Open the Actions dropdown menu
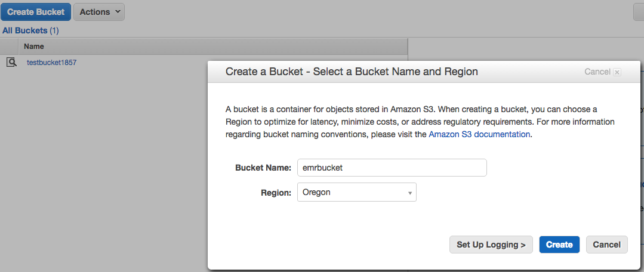The width and height of the screenshot is (644, 272). [99, 12]
